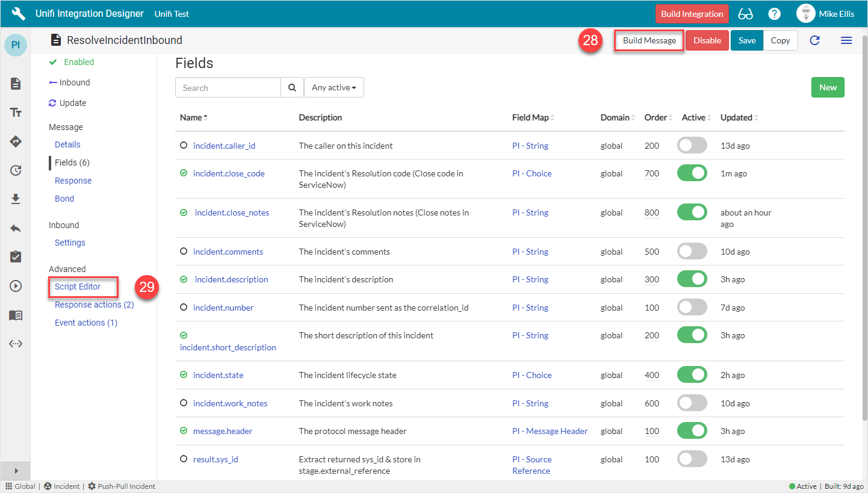Open the Any active filter dropdown
The height and width of the screenshot is (493, 868).
click(x=333, y=88)
